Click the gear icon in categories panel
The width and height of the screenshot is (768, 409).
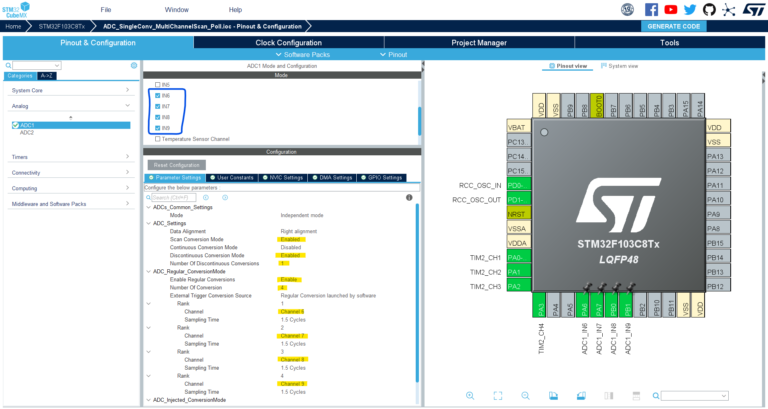[x=134, y=65]
